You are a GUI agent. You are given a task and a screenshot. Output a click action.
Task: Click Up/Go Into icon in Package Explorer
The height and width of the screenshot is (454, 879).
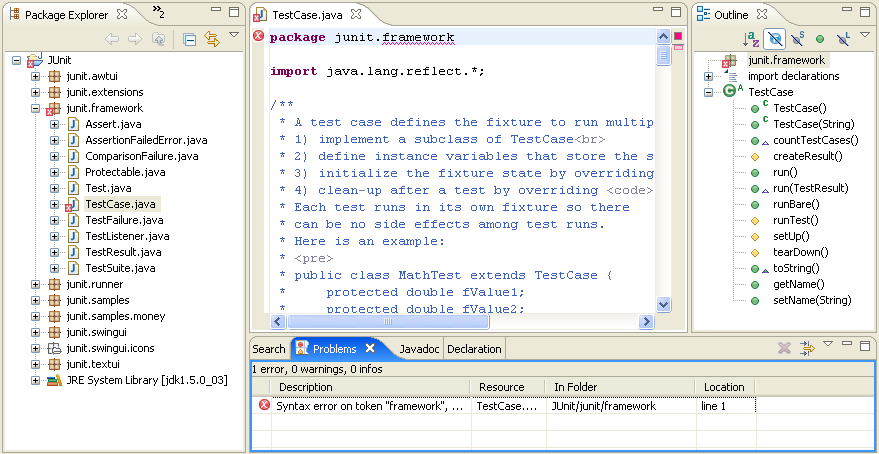(x=159, y=39)
